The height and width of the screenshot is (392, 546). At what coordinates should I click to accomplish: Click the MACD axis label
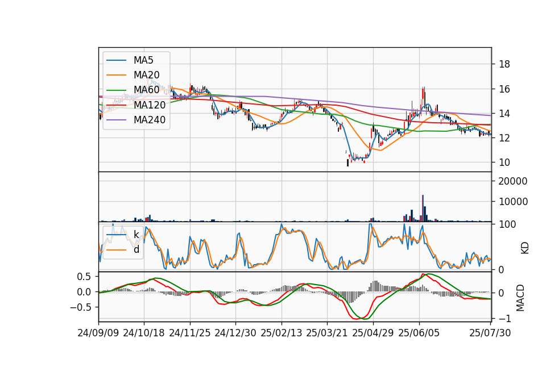pyautogui.click(x=520, y=298)
